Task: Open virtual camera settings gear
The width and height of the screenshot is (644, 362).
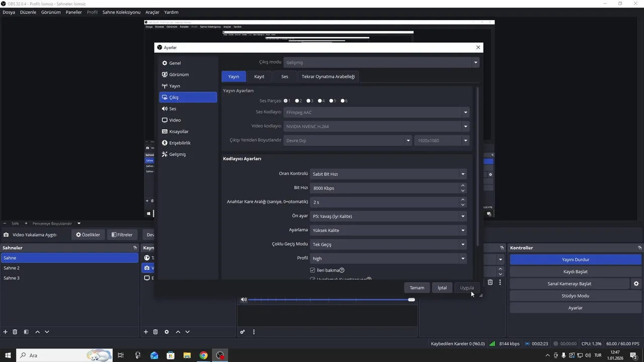Action: (636, 284)
